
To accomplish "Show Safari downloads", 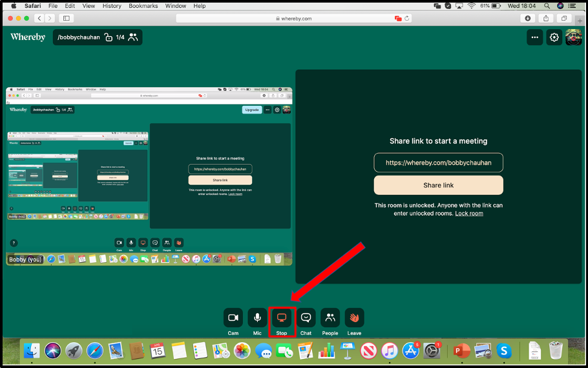I will 528,18.
